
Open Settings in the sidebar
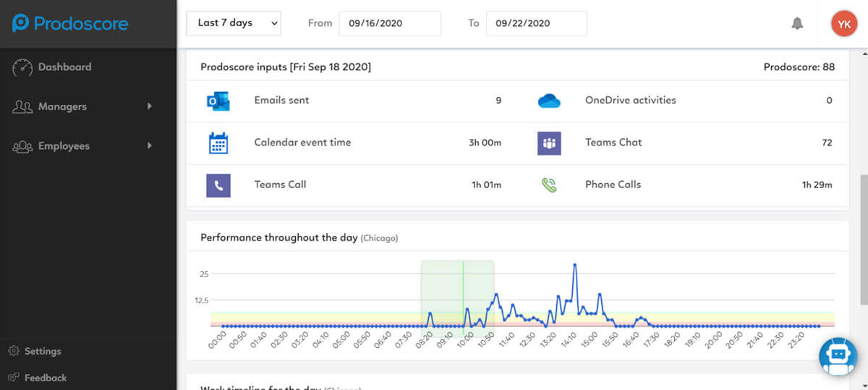coord(43,352)
